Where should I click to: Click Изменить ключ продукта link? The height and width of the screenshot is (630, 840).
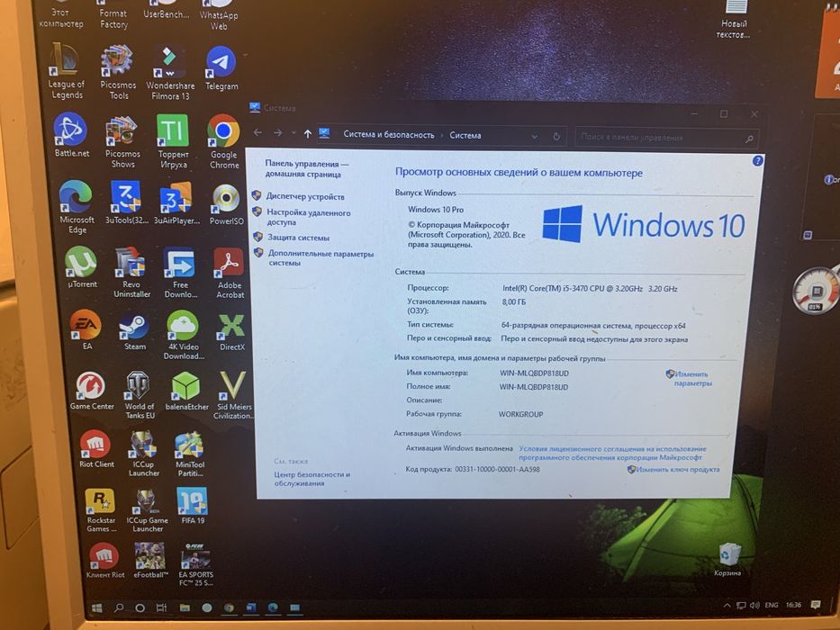[677, 469]
